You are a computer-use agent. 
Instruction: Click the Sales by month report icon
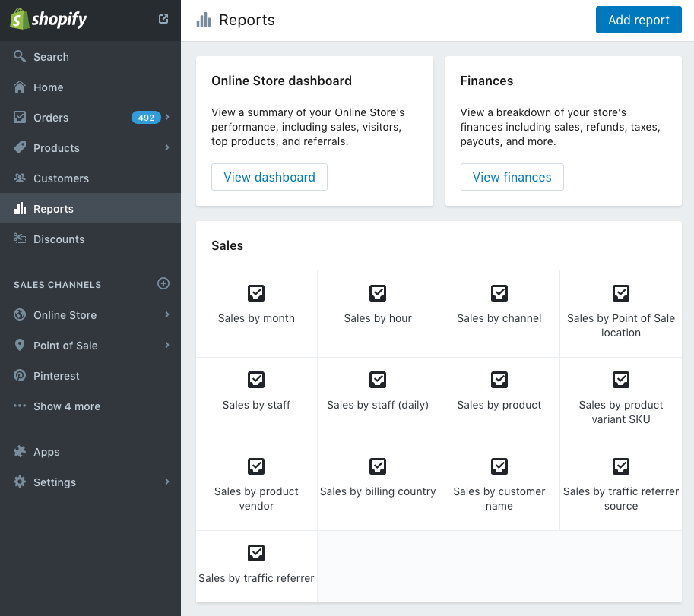click(256, 293)
